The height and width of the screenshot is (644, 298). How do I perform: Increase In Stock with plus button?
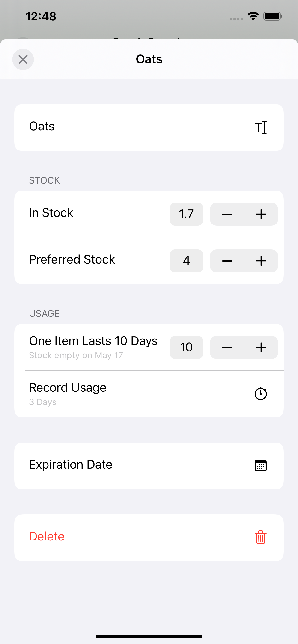coord(261,214)
